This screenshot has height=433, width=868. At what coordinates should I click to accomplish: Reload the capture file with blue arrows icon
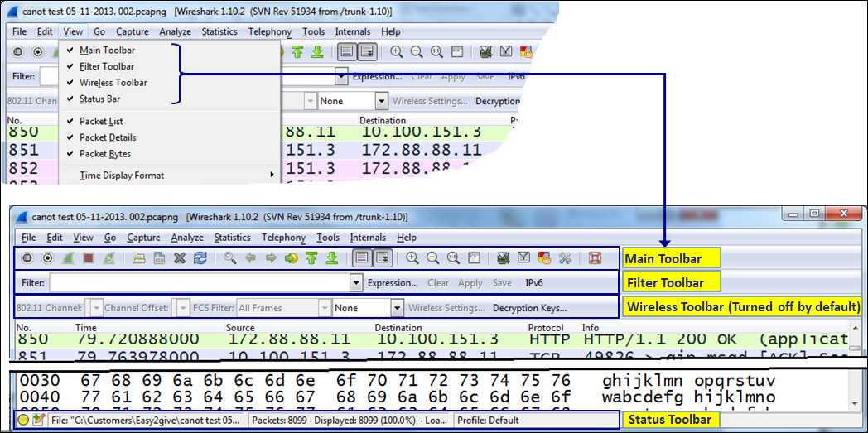pos(200,257)
